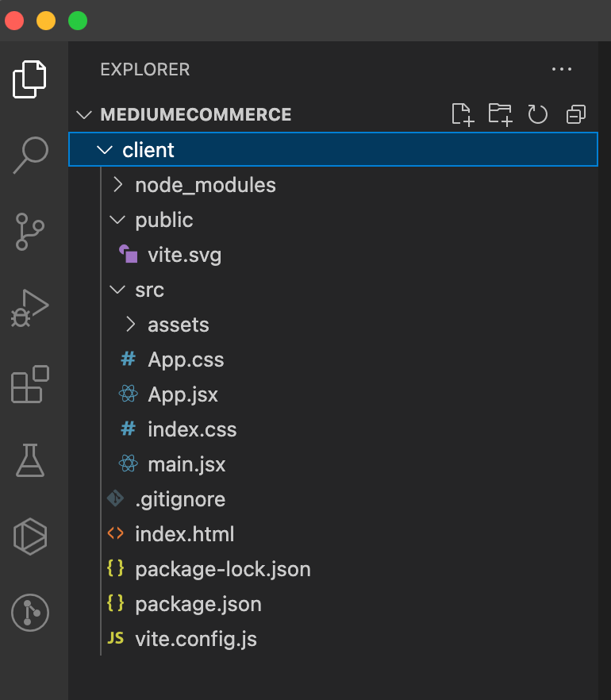Click the New Folder icon
The width and height of the screenshot is (611, 700).
point(500,115)
